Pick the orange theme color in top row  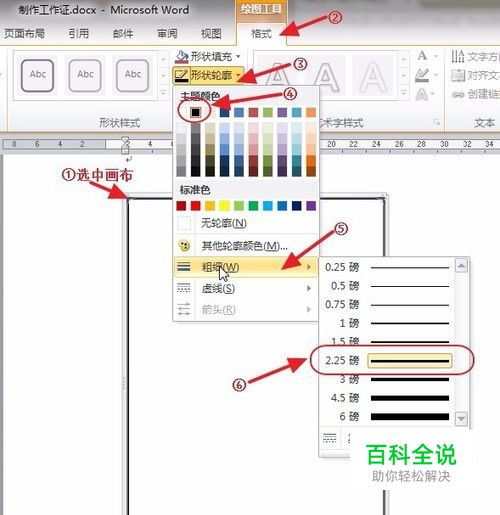point(311,112)
